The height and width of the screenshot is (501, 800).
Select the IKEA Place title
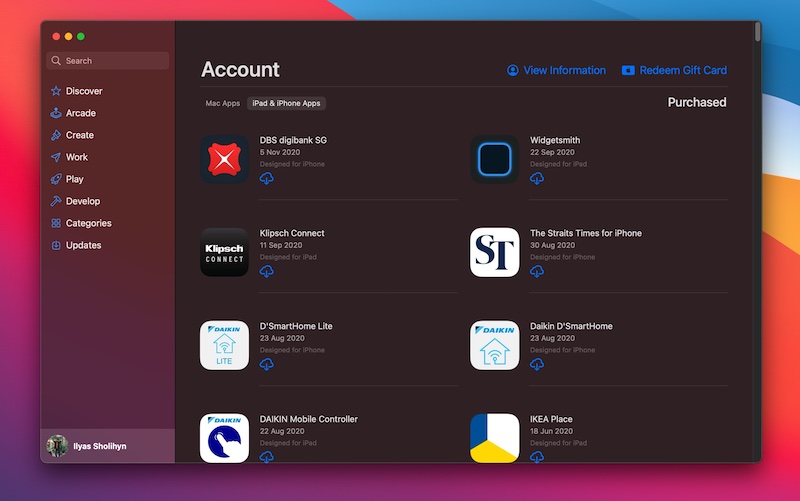point(551,419)
